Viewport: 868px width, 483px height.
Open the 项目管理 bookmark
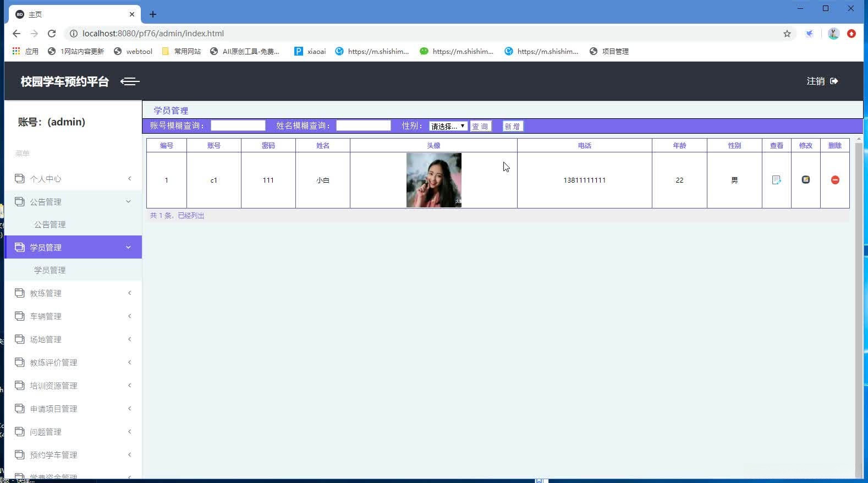click(609, 51)
